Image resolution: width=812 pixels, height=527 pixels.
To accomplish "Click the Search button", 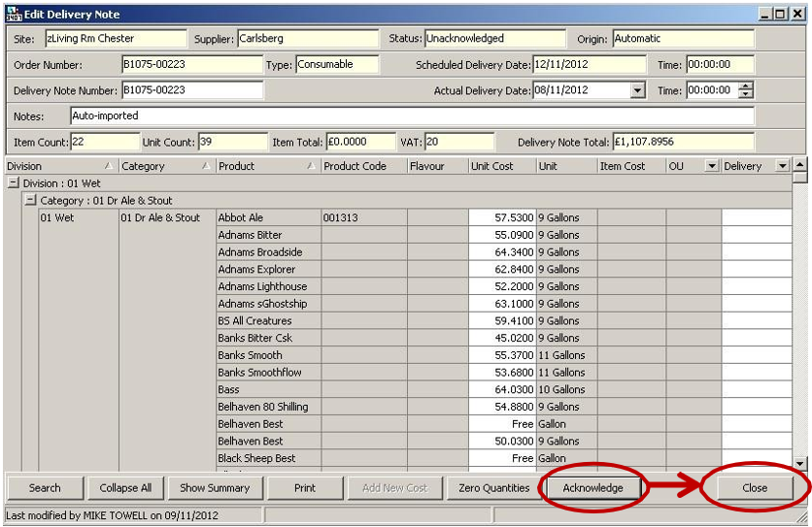I will [45, 488].
